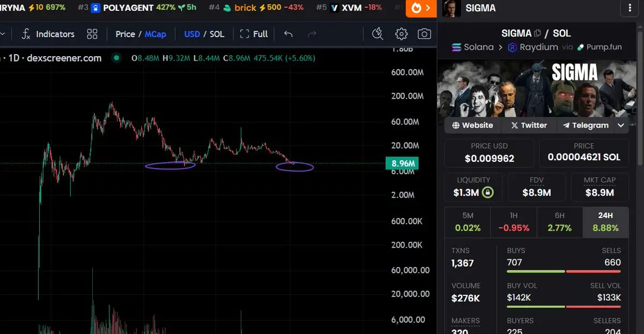Select USD as chart currency
The width and height of the screenshot is (644, 334).
coord(192,34)
